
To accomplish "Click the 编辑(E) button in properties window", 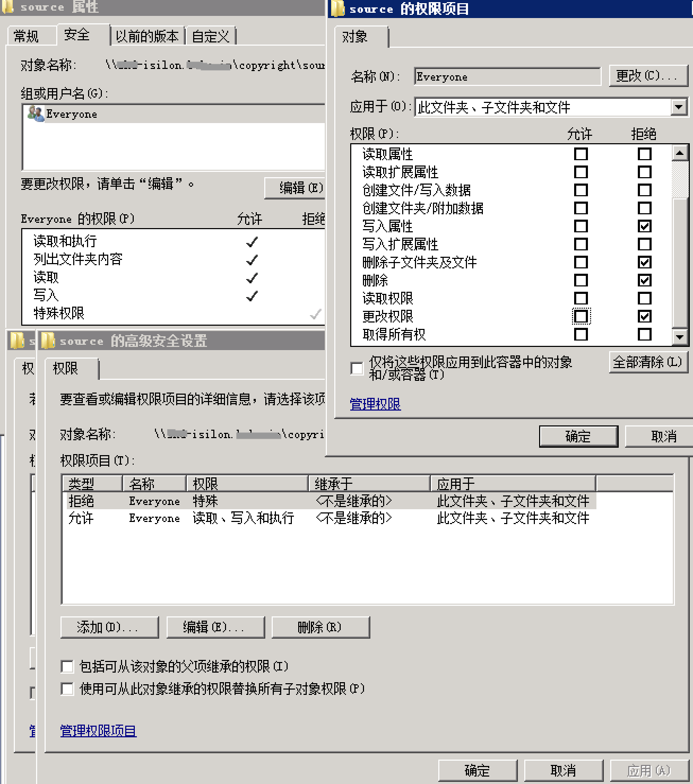I will tap(296, 188).
